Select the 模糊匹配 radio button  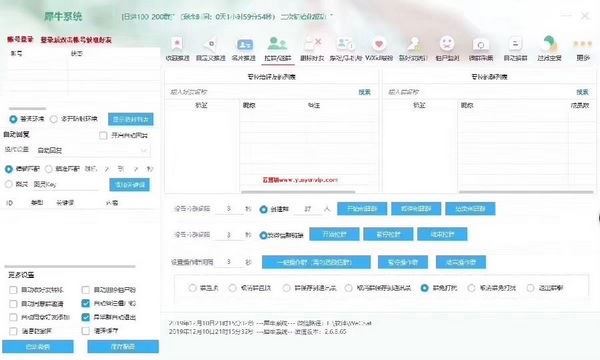point(8,169)
